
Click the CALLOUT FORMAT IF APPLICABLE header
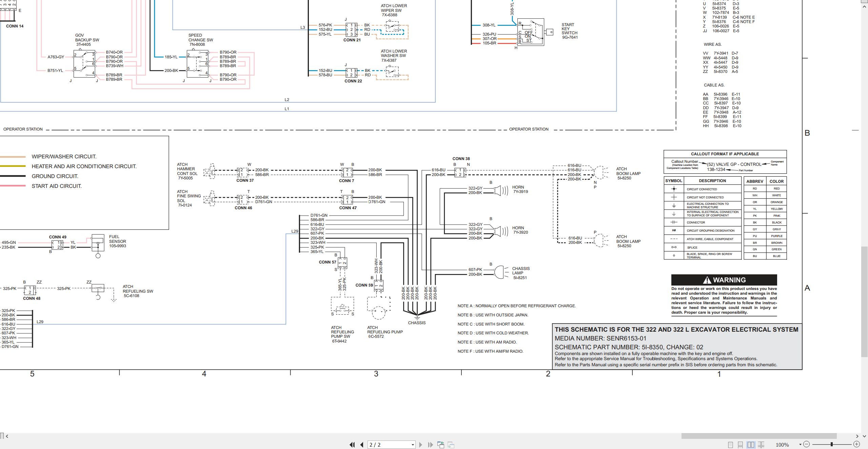[x=725, y=154]
